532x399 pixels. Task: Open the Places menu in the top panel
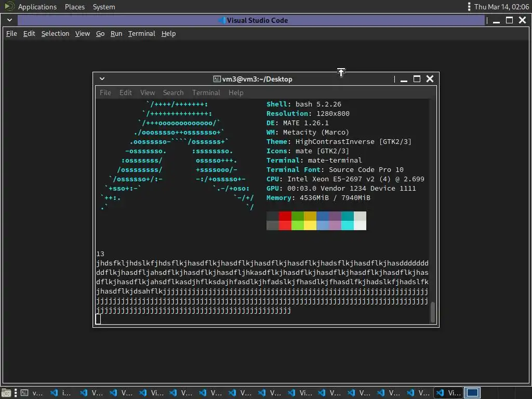(x=75, y=7)
